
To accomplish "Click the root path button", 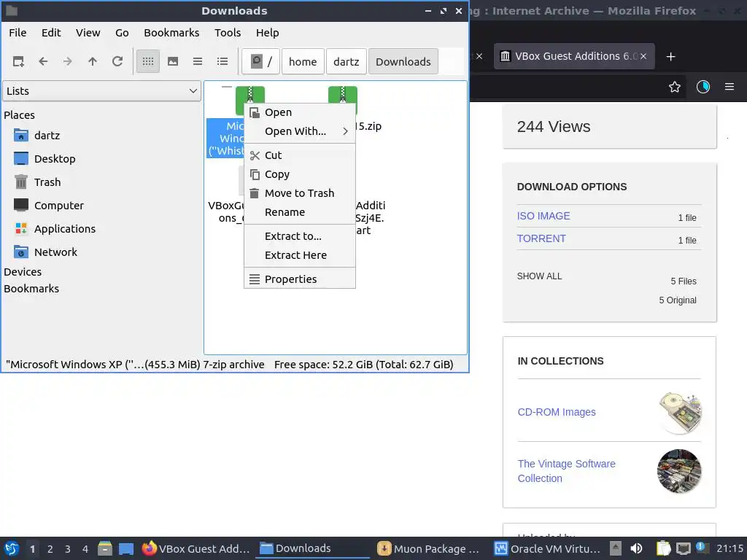I will click(260, 61).
